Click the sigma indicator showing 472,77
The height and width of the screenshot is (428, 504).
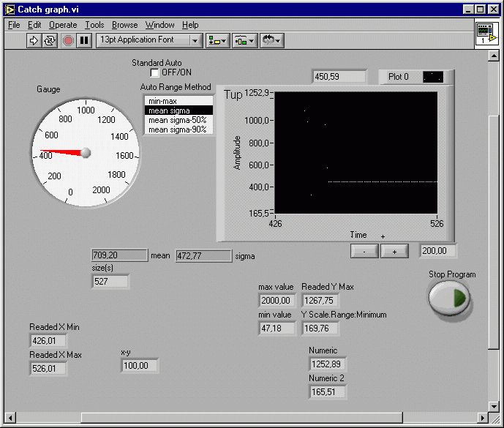(203, 256)
